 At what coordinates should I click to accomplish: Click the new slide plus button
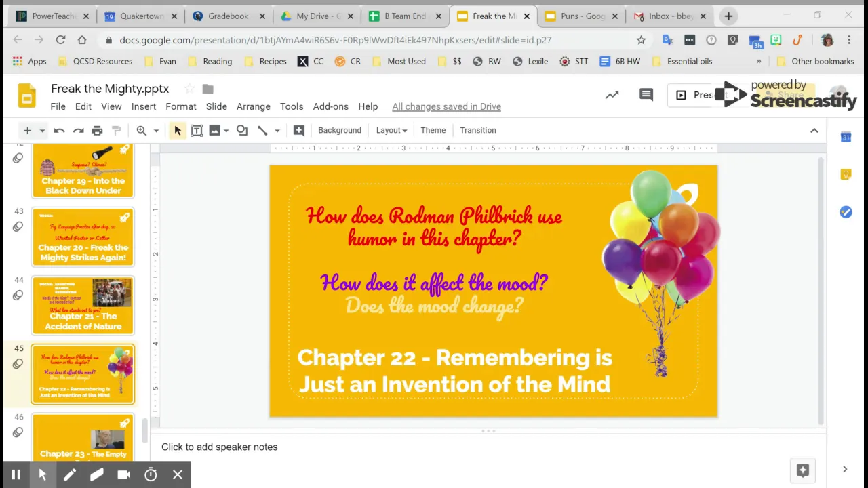click(x=27, y=130)
